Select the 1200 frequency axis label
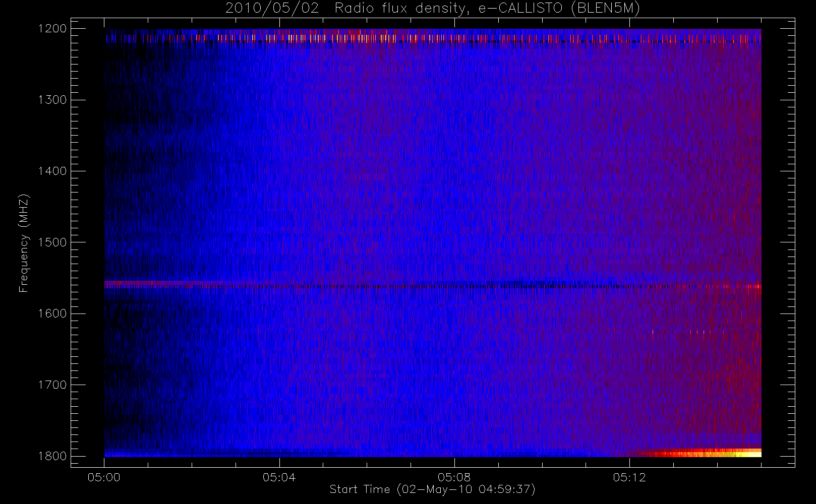The width and height of the screenshot is (816, 504). coord(52,29)
